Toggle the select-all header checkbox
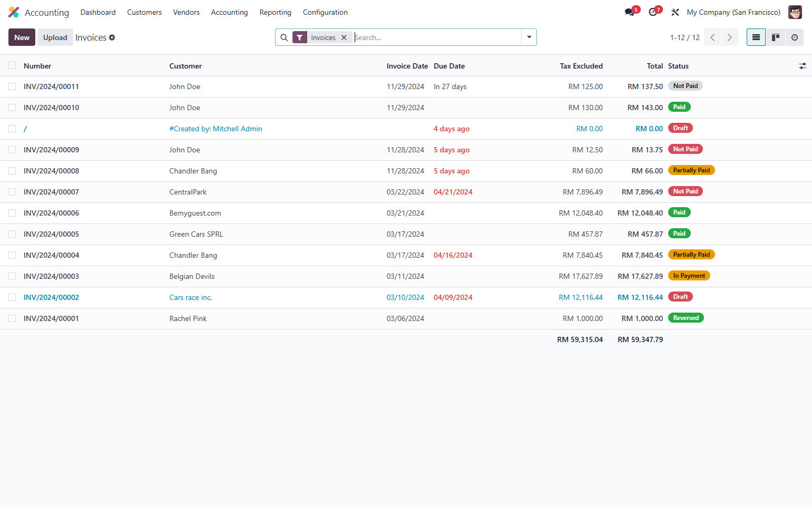This screenshot has width=812, height=505. pos(12,65)
